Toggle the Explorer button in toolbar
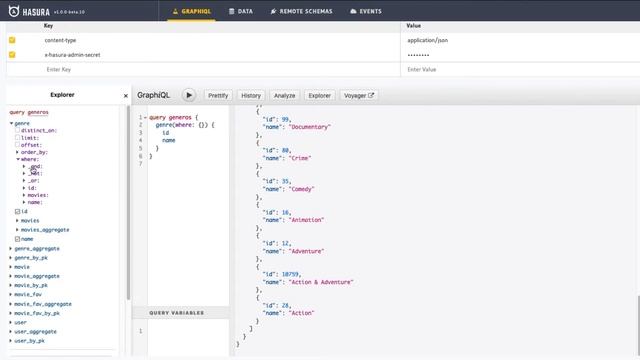This screenshot has width=640, height=360. tap(319, 95)
